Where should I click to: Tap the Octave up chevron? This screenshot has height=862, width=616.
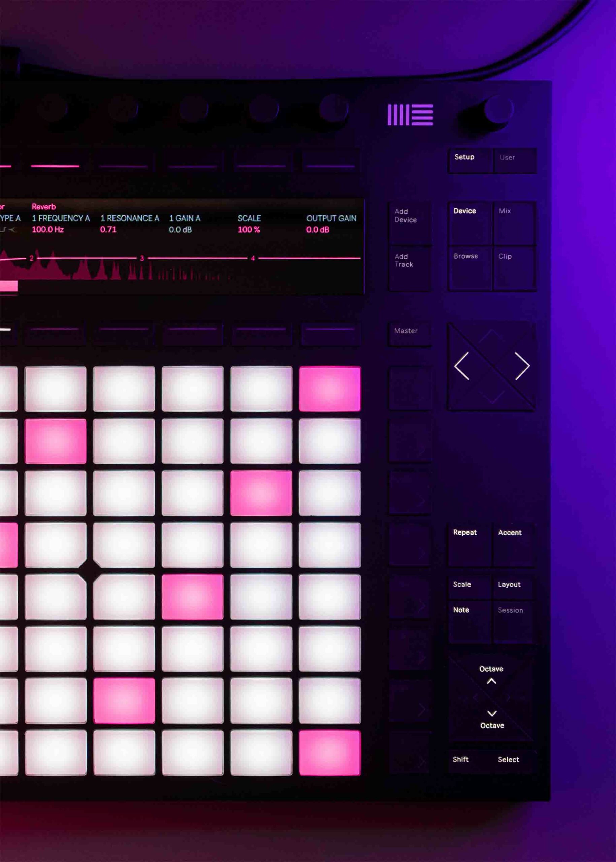click(491, 681)
